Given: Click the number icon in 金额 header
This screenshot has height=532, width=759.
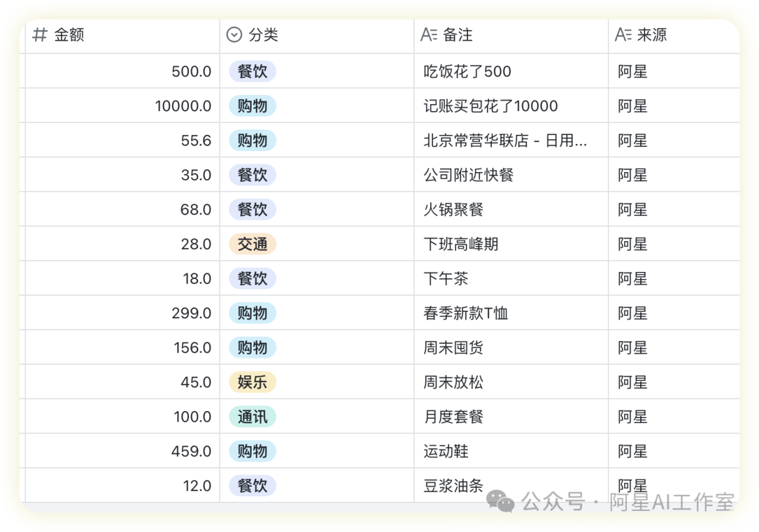Looking at the screenshot, I should pyautogui.click(x=40, y=35).
